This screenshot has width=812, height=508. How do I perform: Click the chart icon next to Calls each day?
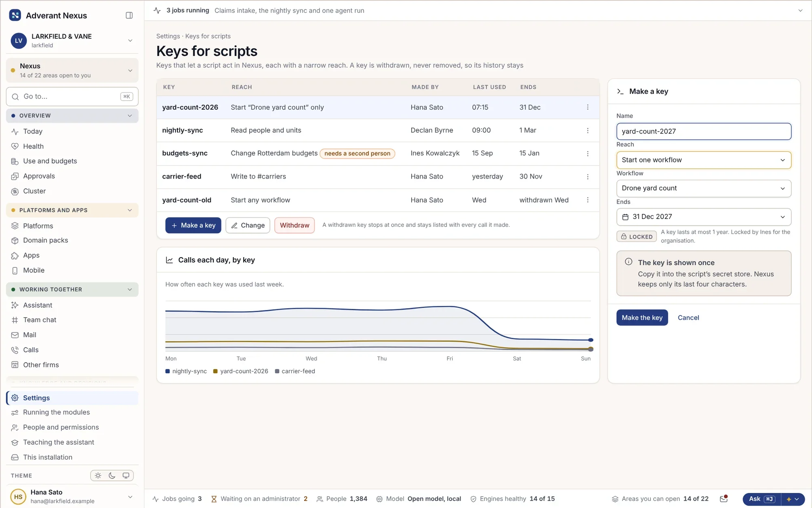pyautogui.click(x=169, y=260)
